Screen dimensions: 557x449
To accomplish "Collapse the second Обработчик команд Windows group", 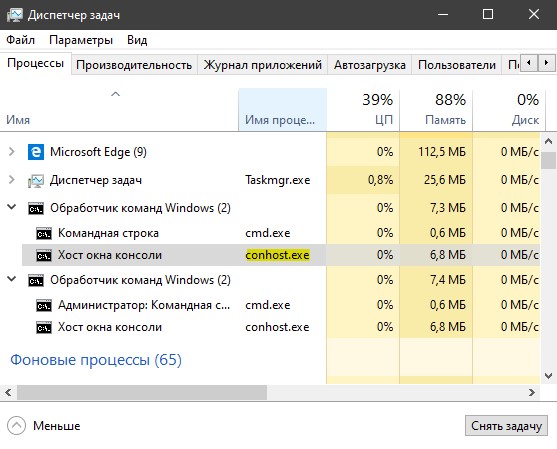I will (x=12, y=279).
